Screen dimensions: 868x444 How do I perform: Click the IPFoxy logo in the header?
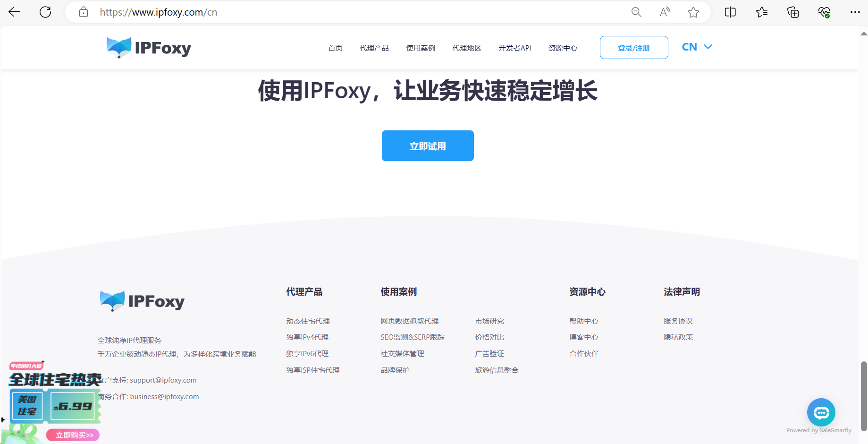[x=149, y=48]
